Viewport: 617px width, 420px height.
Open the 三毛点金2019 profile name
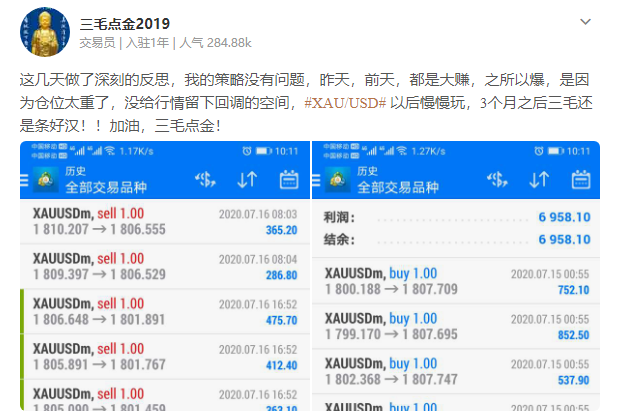tap(125, 24)
